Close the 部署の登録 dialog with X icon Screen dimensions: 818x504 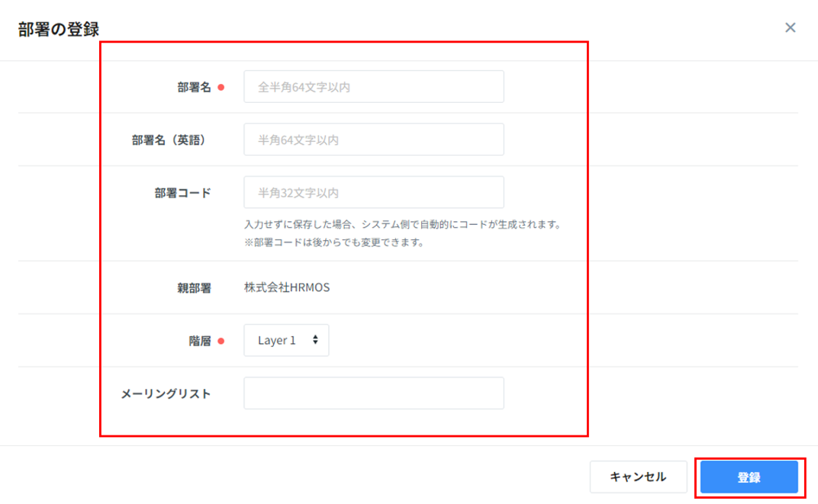click(790, 28)
